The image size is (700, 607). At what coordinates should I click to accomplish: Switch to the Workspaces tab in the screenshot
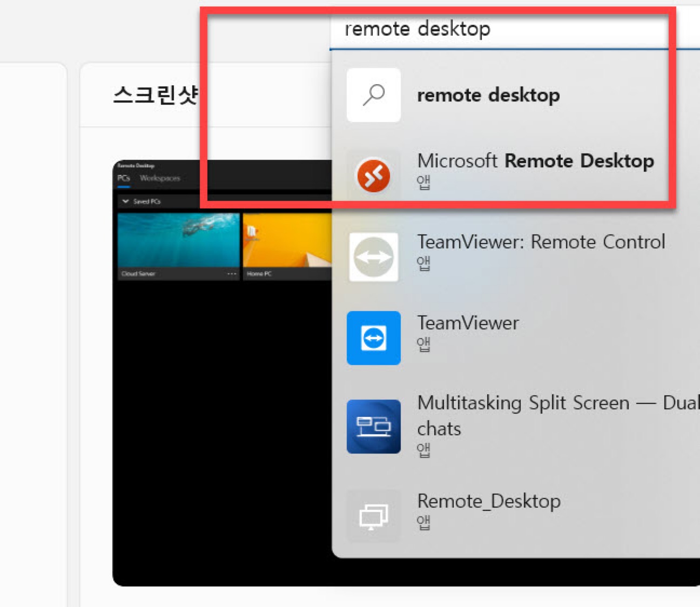coord(160,178)
